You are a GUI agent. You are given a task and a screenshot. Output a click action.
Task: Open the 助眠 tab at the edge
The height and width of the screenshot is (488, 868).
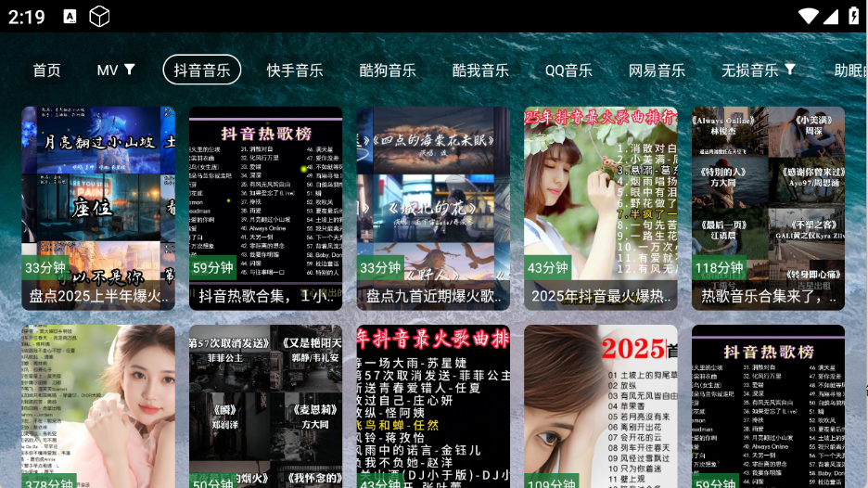pyautogui.click(x=850, y=71)
